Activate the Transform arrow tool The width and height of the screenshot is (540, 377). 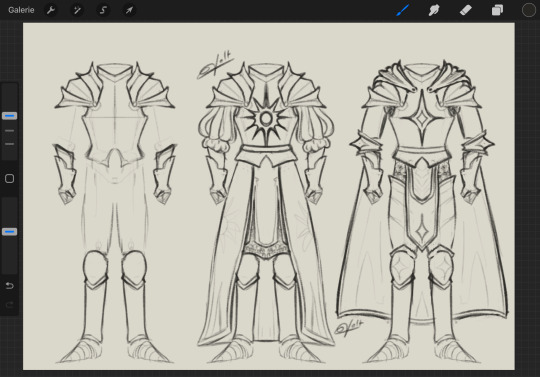coord(129,10)
